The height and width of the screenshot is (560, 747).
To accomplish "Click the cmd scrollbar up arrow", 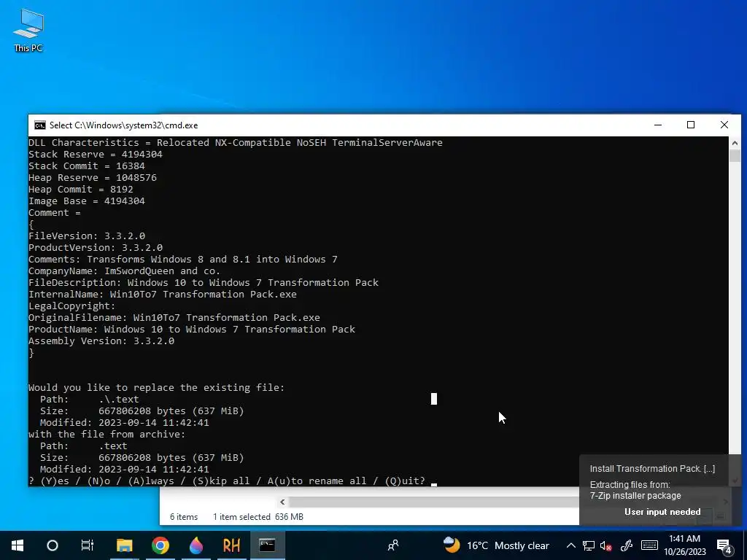I will click(x=734, y=142).
